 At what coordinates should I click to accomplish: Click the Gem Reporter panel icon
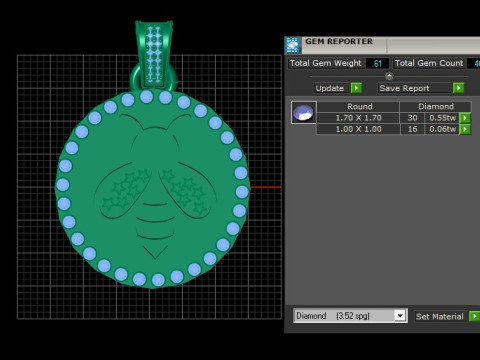[293, 45]
